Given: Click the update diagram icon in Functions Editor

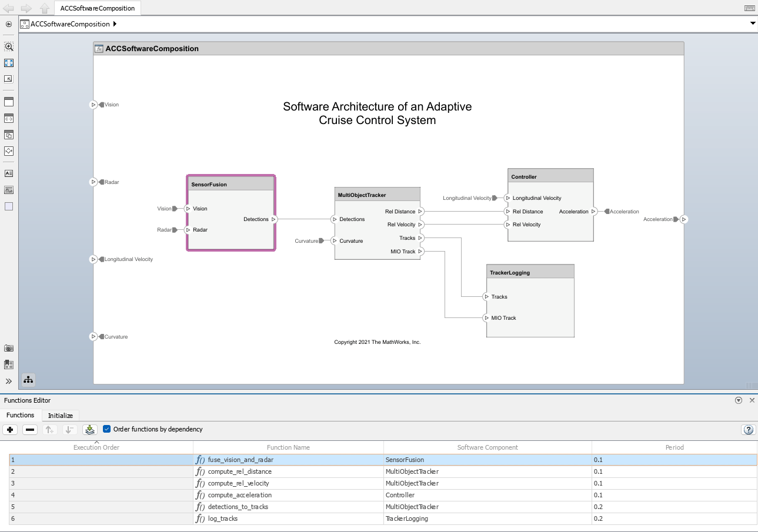Looking at the screenshot, I should point(89,430).
